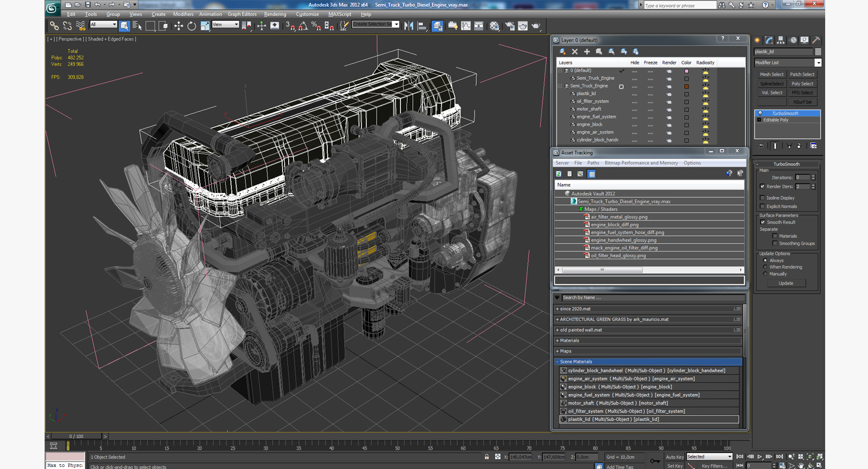The height and width of the screenshot is (469, 868).
Task: Open the MAXScript menu
Action: 340,14
